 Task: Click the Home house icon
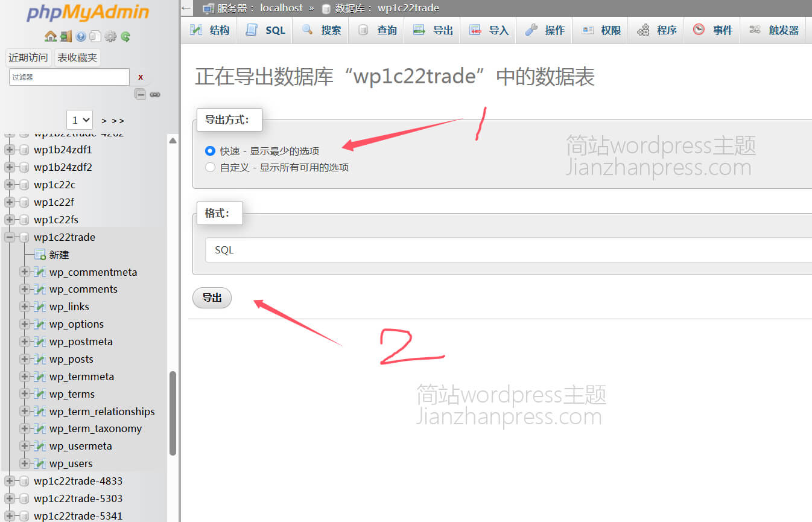pos(51,37)
